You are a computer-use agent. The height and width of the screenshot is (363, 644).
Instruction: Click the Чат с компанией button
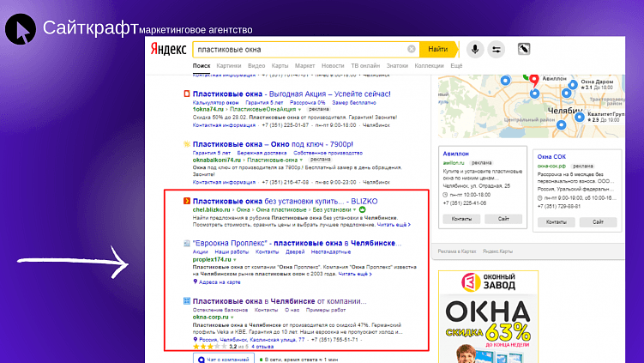(224, 359)
